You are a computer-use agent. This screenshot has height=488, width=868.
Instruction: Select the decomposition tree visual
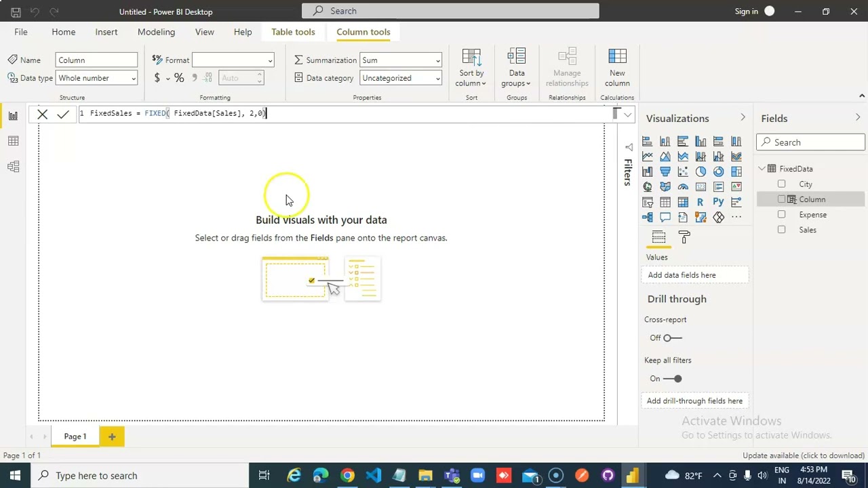click(647, 218)
